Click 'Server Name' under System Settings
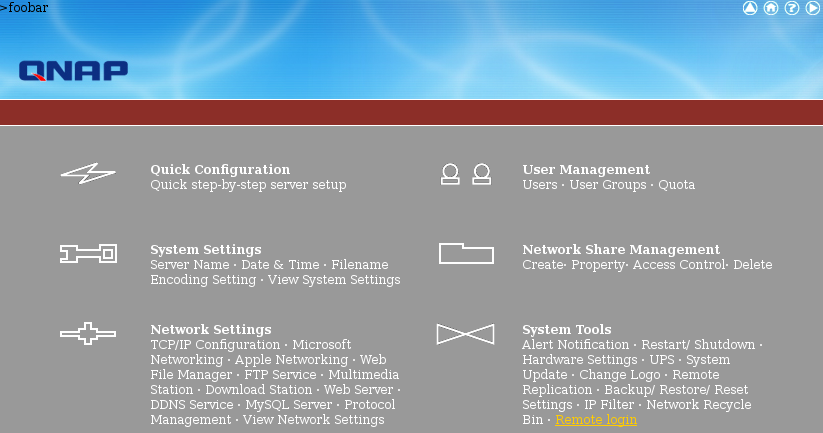The height and width of the screenshot is (433, 823). pos(190,265)
